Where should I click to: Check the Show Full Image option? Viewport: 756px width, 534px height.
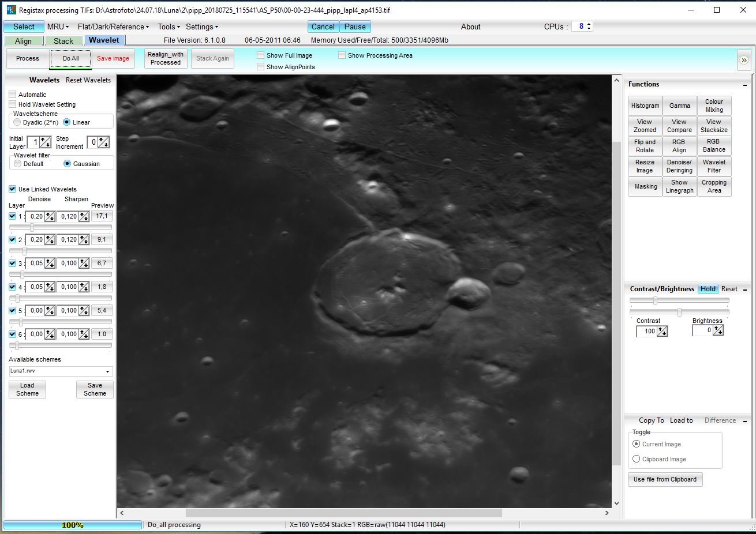pos(261,55)
